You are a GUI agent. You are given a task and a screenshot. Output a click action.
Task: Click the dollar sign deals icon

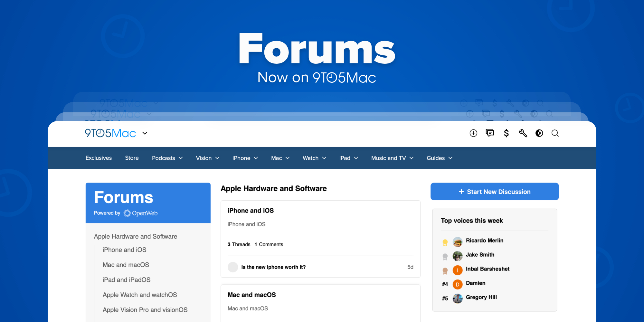506,133
